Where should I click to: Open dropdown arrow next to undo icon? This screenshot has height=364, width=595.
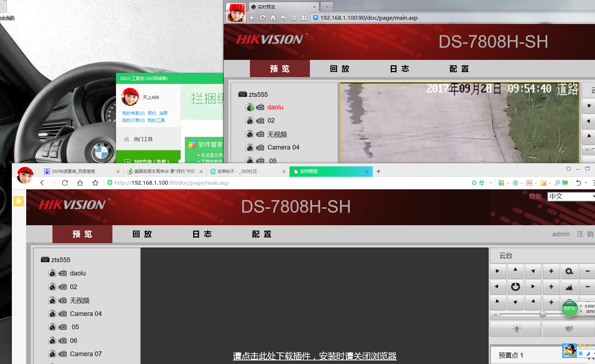coord(586,183)
